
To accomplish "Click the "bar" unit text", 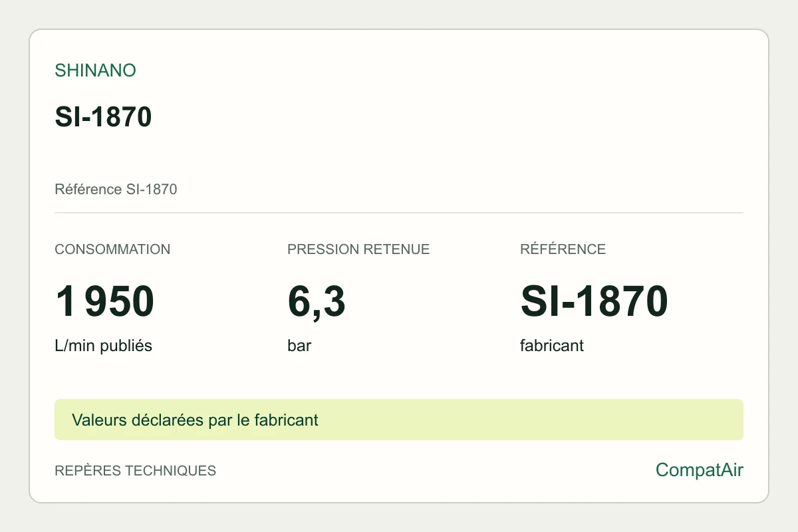I will 299,346.
